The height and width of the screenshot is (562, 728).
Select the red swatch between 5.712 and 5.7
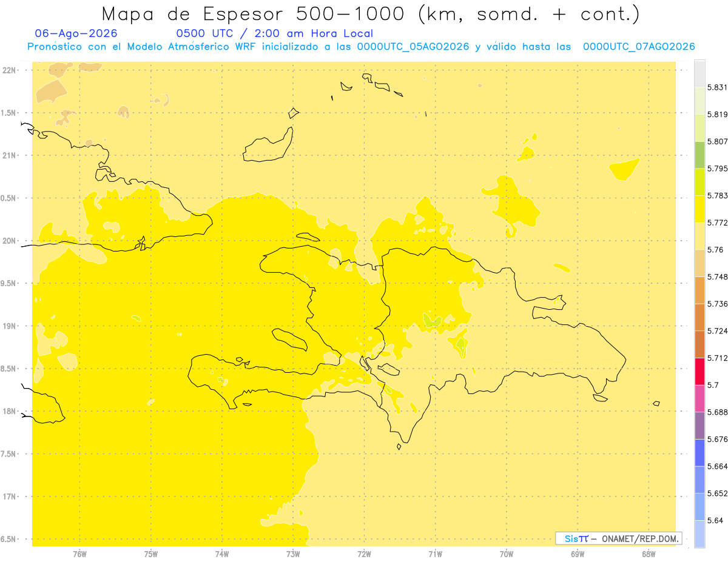pyautogui.click(x=699, y=371)
